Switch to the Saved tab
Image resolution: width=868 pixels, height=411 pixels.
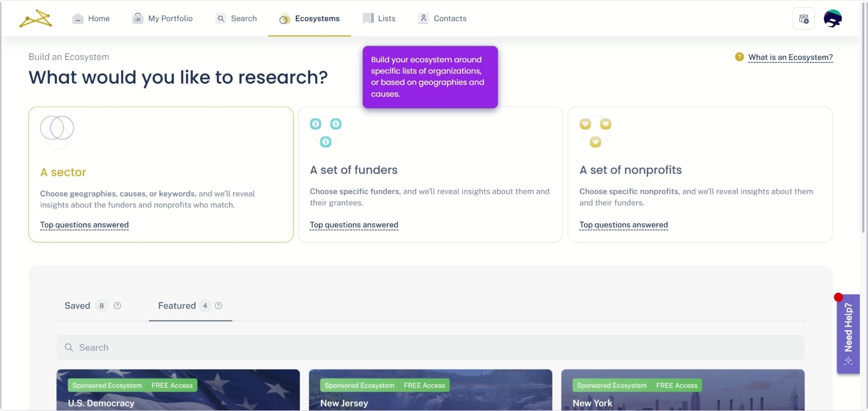pos(78,305)
